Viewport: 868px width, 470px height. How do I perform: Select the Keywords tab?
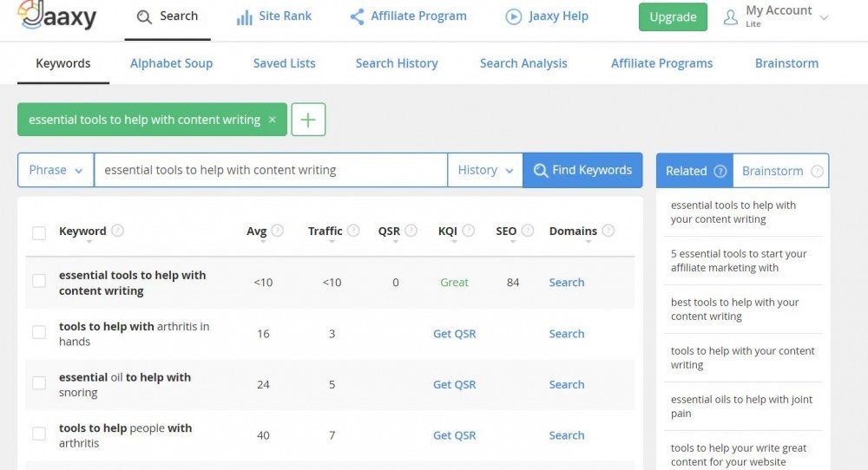click(63, 63)
